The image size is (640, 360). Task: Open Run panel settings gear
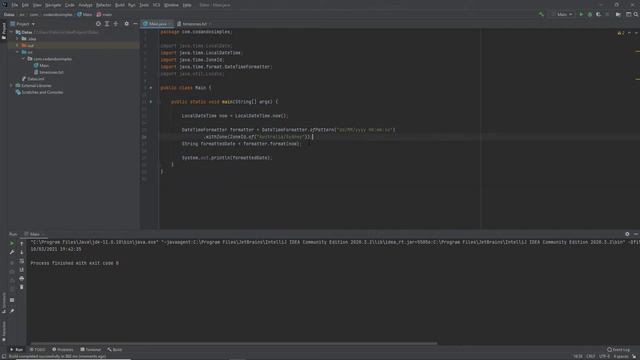[x=627, y=234]
